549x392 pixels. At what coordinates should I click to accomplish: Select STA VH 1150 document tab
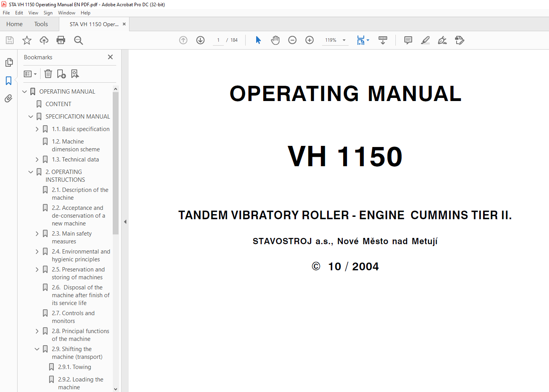pos(94,24)
